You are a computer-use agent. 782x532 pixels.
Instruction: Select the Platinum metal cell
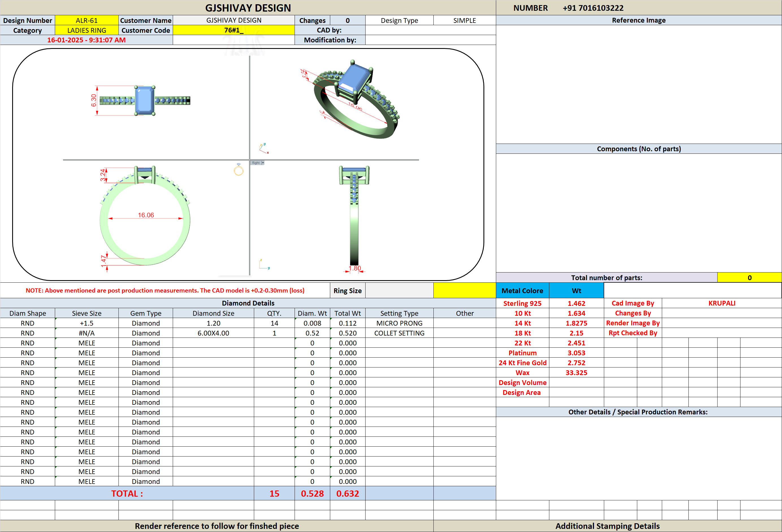[x=522, y=353]
